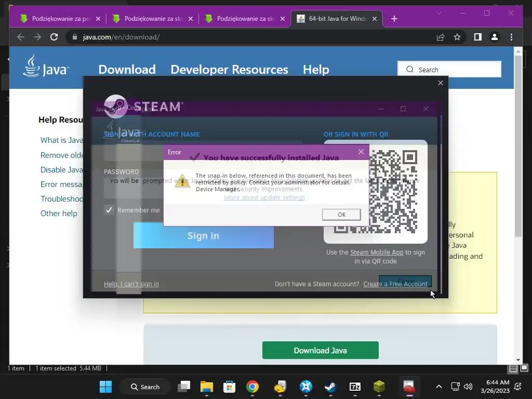Open the green block taskbar app
Viewport: 532px width, 399px height.
(x=379, y=387)
